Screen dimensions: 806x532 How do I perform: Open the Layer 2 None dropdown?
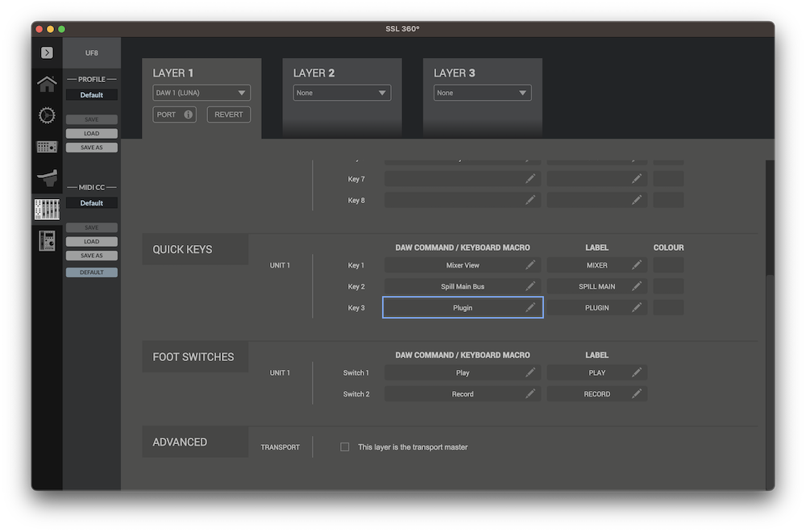point(342,93)
